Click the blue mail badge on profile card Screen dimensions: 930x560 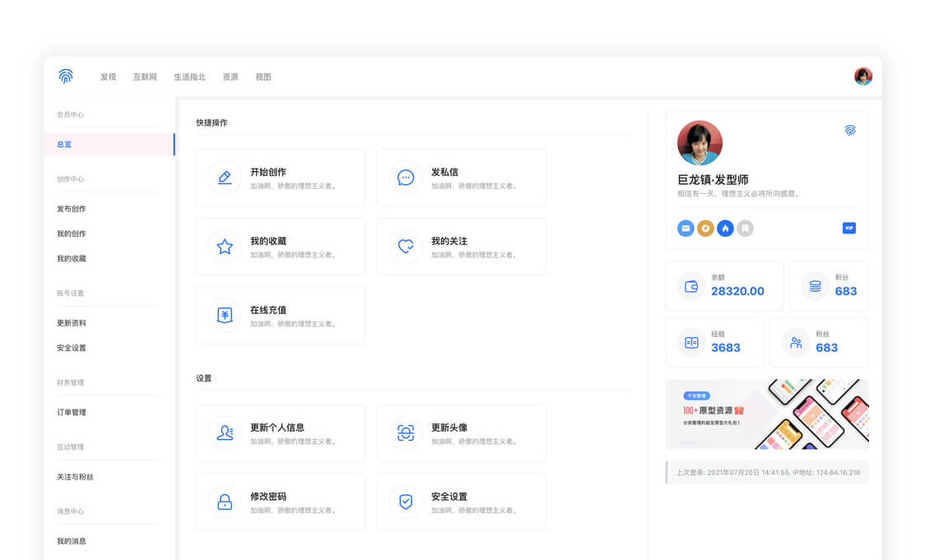point(686,229)
